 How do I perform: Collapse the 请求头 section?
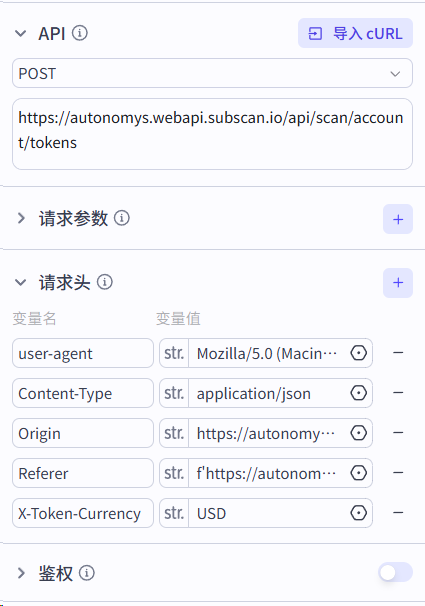(x=20, y=283)
